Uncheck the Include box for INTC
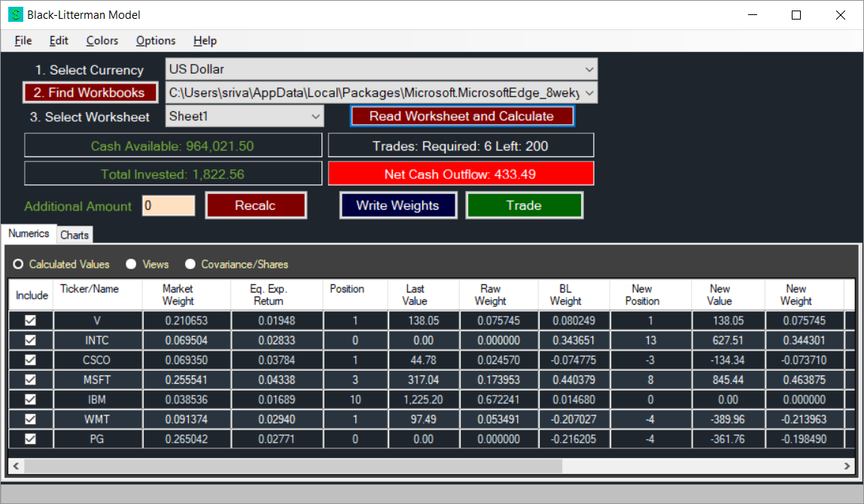 click(30, 341)
